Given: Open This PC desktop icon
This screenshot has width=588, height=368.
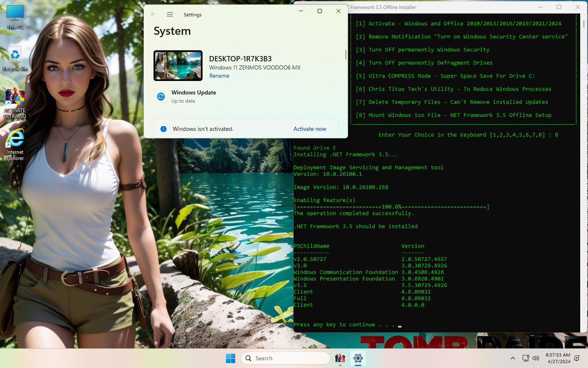Looking at the screenshot, I should coord(15,17).
